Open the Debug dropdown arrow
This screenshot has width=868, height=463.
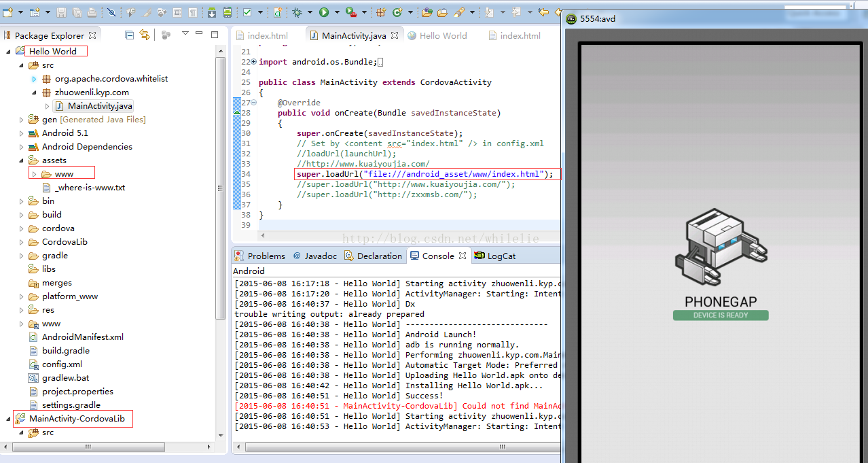[310, 12]
